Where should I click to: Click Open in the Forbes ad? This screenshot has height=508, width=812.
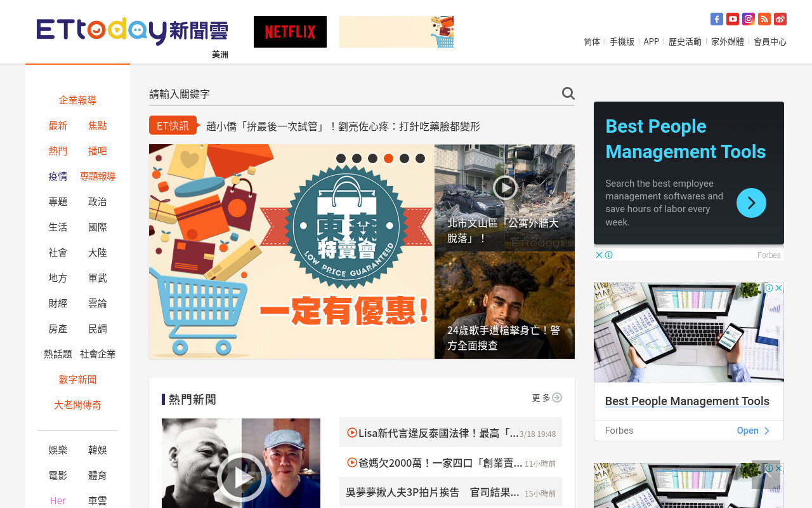[x=753, y=431]
